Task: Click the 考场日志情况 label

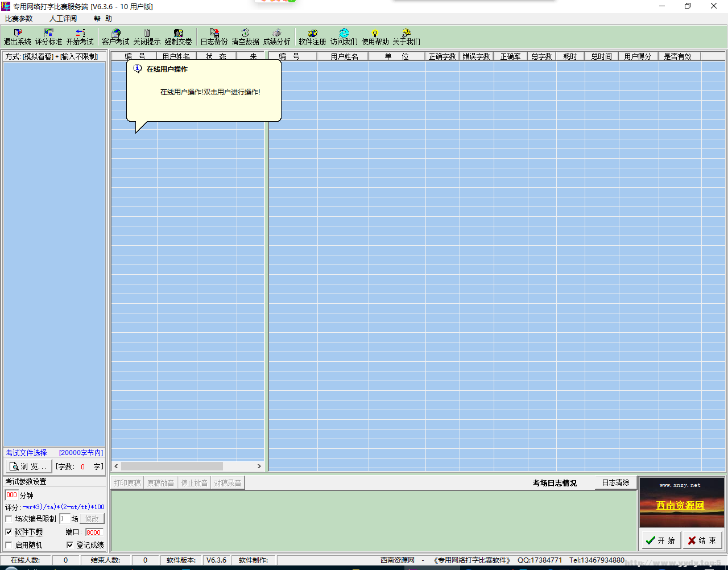Action: [555, 483]
